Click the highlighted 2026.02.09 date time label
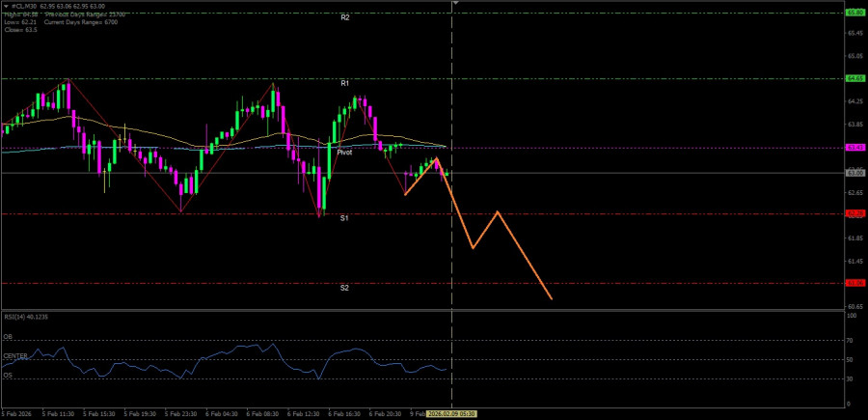 pos(451,413)
